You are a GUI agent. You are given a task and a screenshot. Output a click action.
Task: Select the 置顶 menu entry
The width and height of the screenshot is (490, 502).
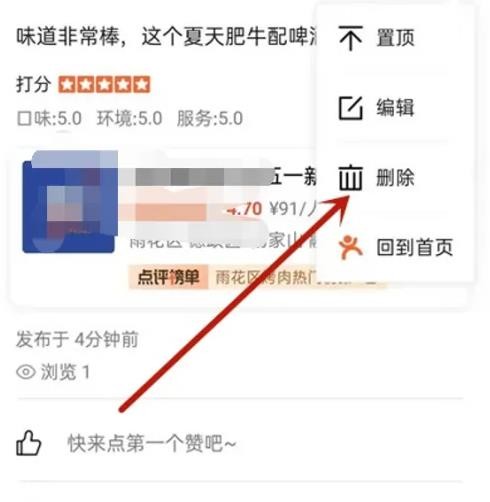point(395,38)
